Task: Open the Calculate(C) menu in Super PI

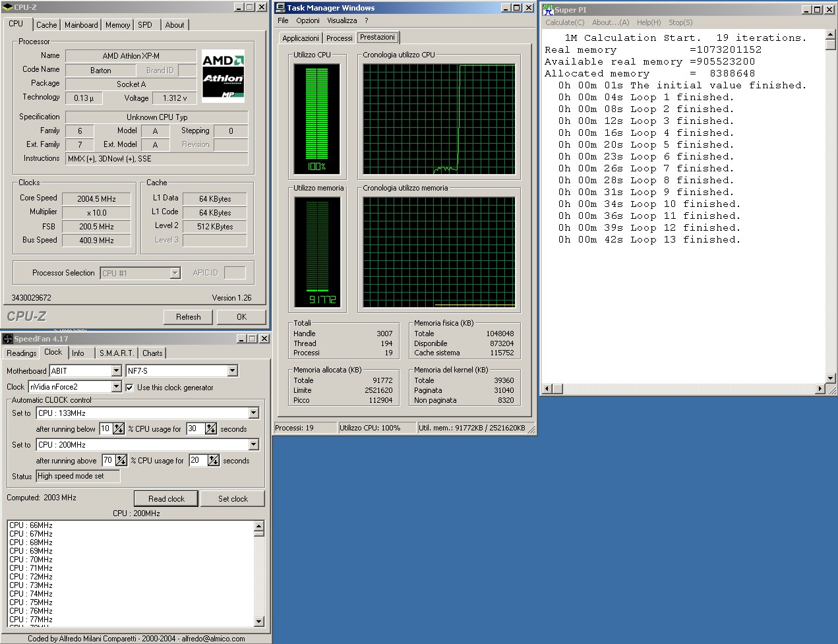Action: pos(565,22)
